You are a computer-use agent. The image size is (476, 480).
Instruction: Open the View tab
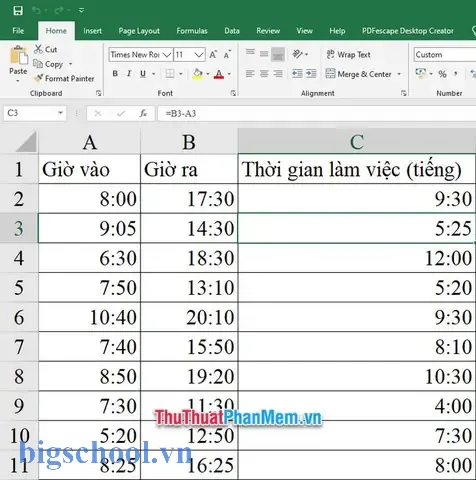coord(304,31)
